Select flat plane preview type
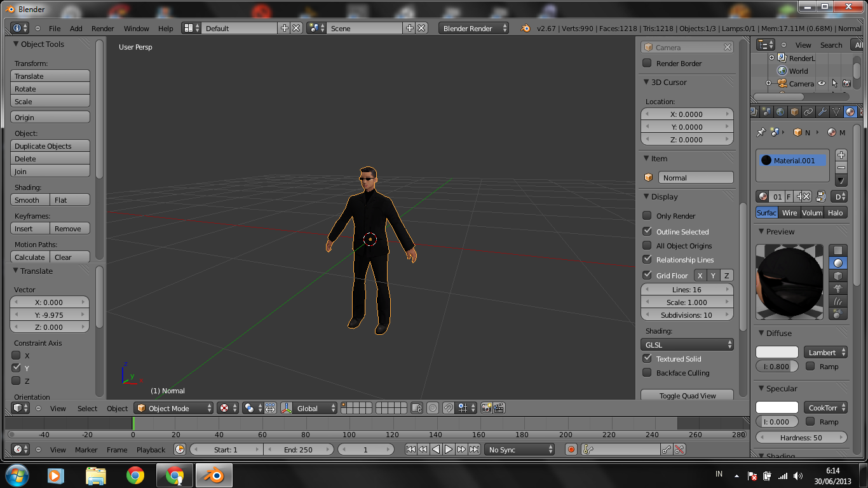This screenshot has width=868, height=488. (838, 250)
